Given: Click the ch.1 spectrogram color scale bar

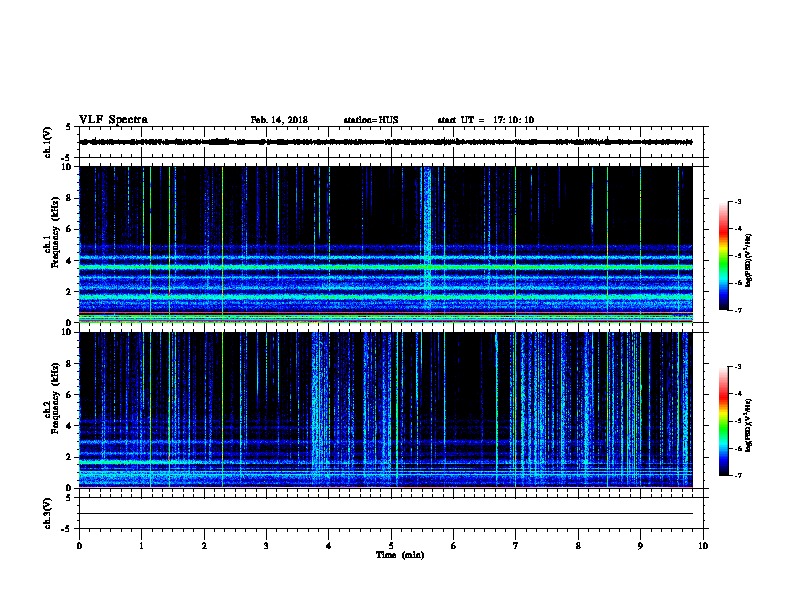Looking at the screenshot, I should coord(723,256).
